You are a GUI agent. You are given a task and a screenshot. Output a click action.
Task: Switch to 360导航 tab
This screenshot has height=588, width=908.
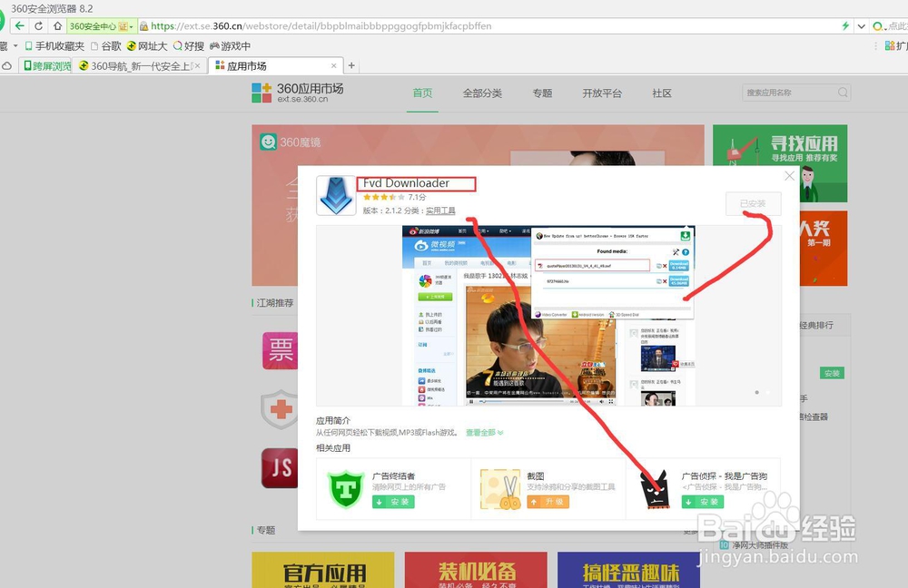[x=140, y=66]
